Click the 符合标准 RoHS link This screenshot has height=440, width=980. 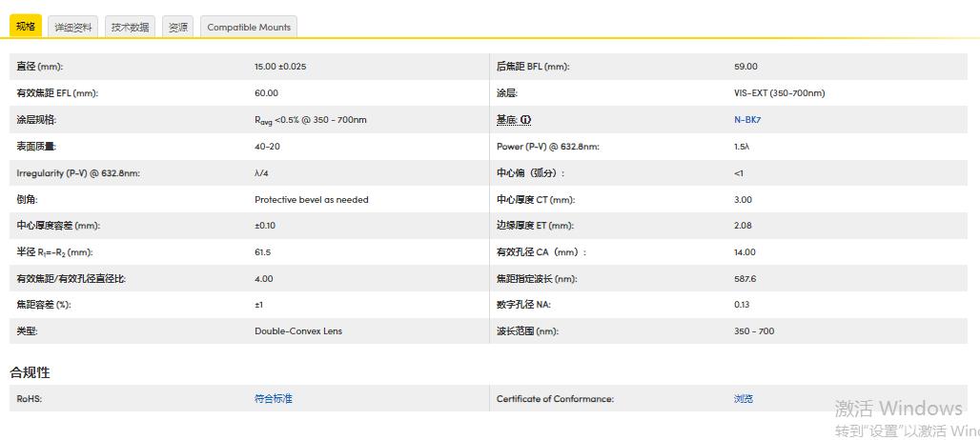[x=274, y=399]
